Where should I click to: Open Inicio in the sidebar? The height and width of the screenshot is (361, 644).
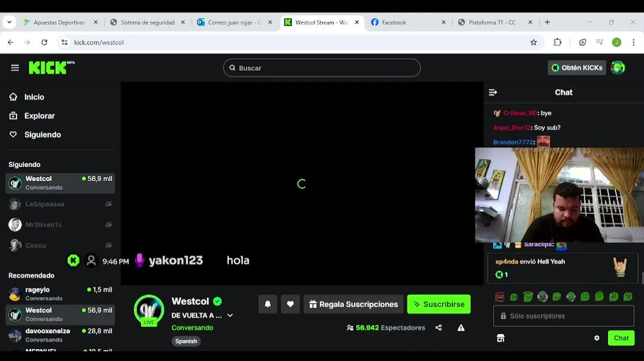34,97
